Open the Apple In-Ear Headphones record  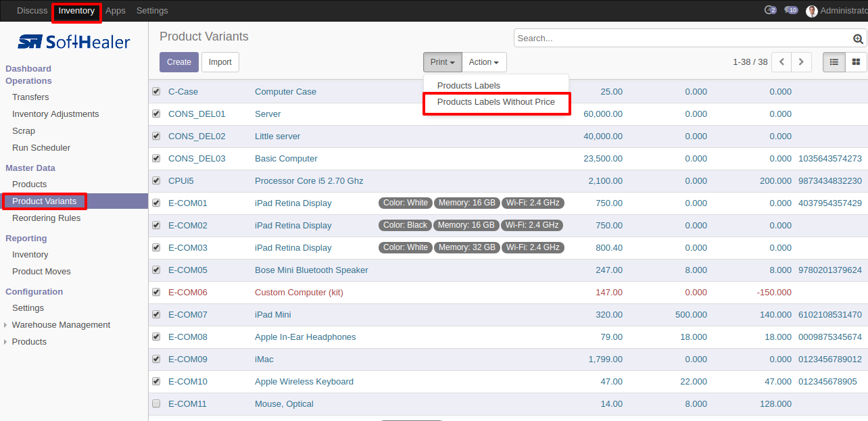point(306,337)
